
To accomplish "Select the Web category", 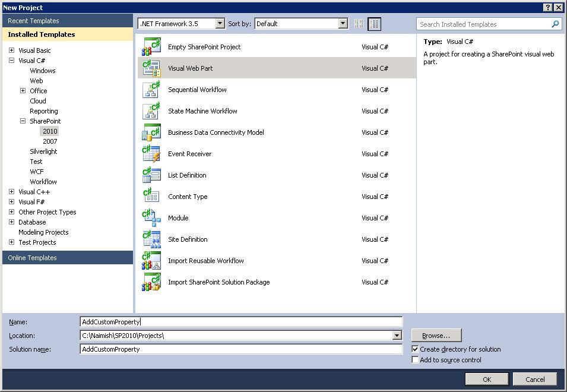I will point(37,81).
